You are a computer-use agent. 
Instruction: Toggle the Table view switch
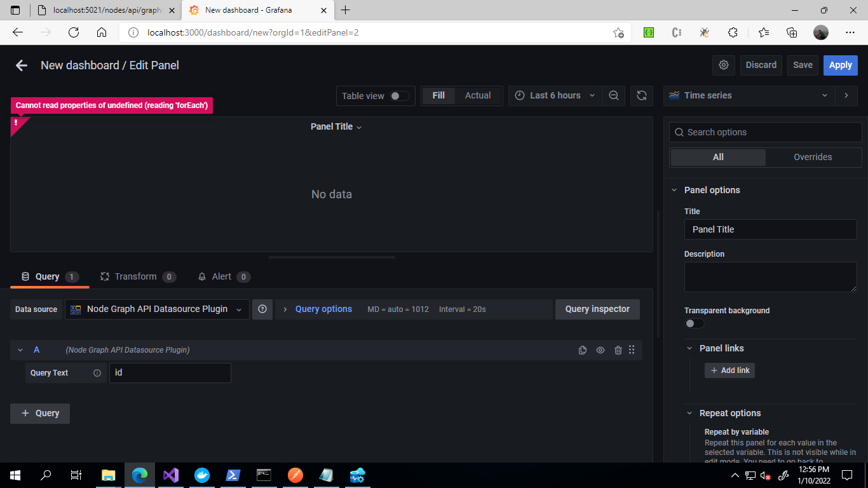coord(400,96)
